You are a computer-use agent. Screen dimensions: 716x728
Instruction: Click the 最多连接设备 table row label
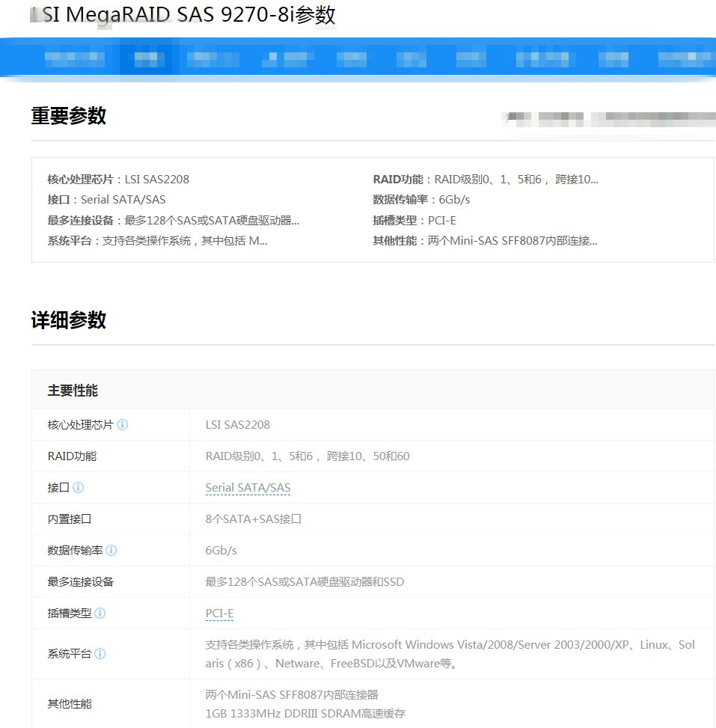point(80,582)
